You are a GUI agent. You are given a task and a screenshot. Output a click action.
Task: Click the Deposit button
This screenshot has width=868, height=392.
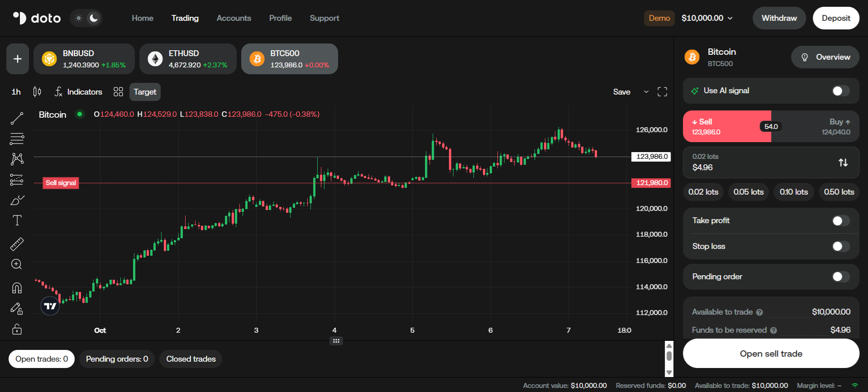pos(836,18)
